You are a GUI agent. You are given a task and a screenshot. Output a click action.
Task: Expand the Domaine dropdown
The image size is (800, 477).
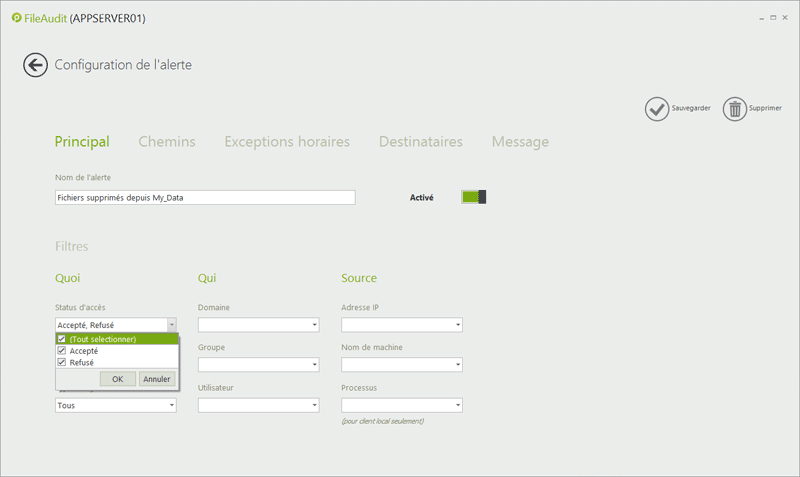314,325
